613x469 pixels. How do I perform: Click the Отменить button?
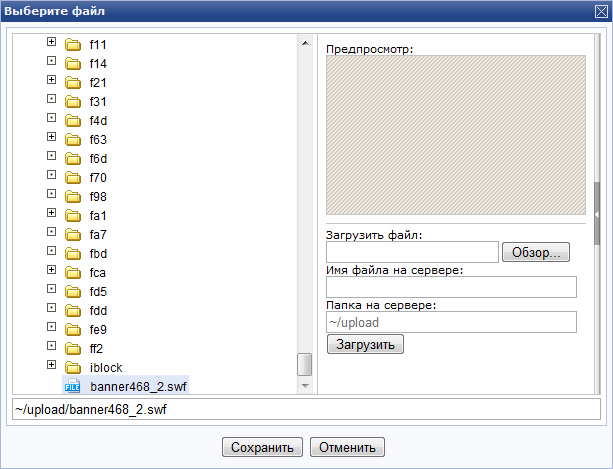[347, 447]
